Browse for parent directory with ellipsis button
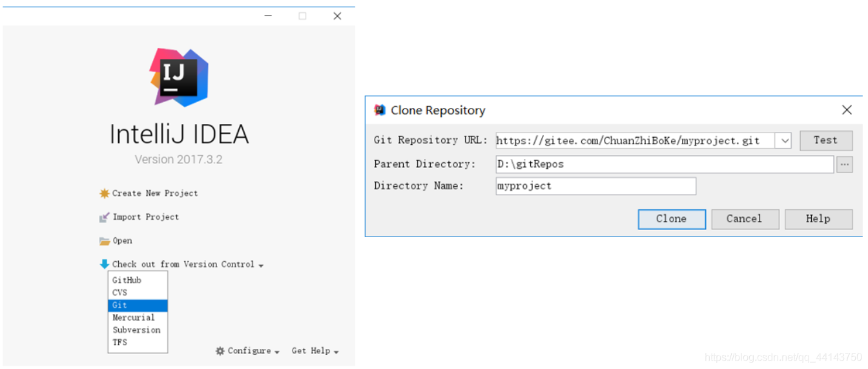Screen dimensions: 868x369 [845, 165]
